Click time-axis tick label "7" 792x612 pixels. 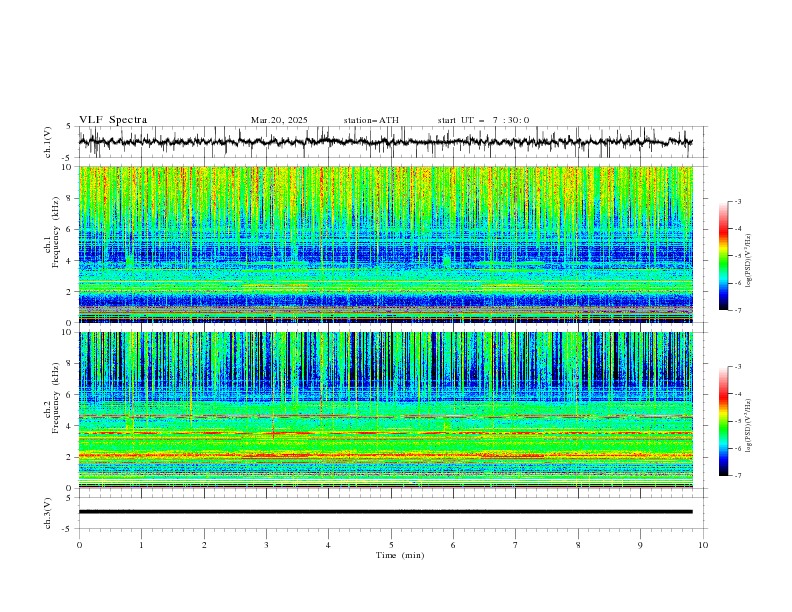pos(516,545)
